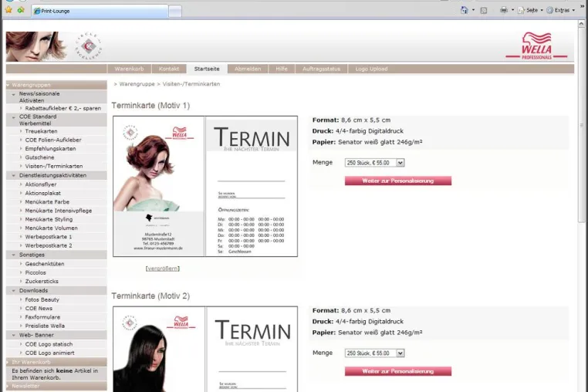This screenshot has width=588, height=392.
Task: Open Geschenktüten in sidebar
Action: [45, 264]
